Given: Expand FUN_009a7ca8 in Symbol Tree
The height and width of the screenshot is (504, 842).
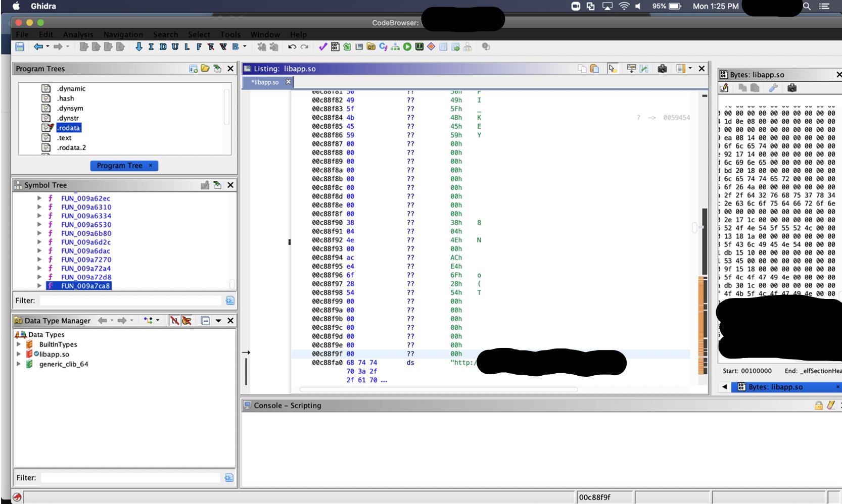Looking at the screenshot, I should pos(39,286).
